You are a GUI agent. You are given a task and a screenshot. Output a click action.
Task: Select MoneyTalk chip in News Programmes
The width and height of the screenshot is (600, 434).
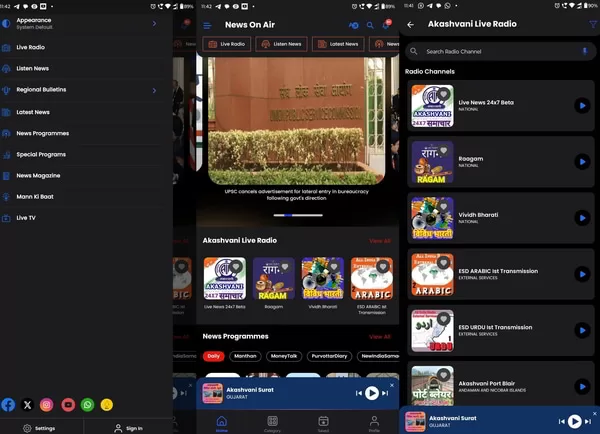point(284,356)
